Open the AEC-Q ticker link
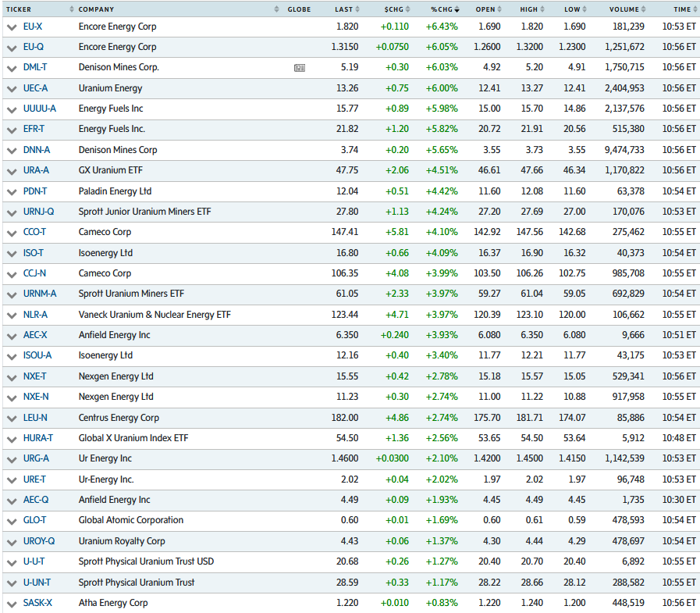 coord(36,500)
